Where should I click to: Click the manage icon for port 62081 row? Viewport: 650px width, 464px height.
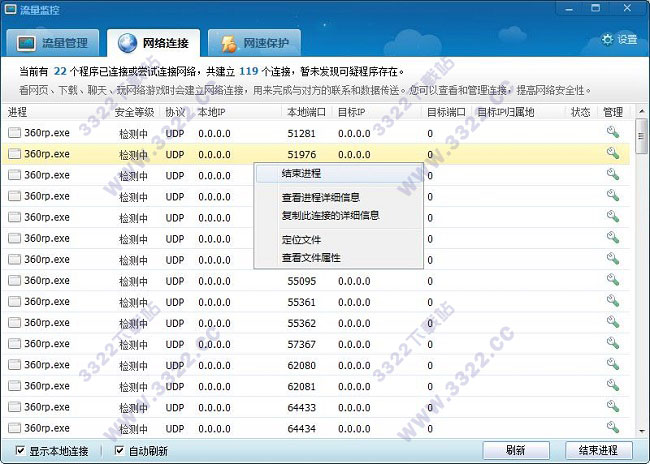(613, 386)
